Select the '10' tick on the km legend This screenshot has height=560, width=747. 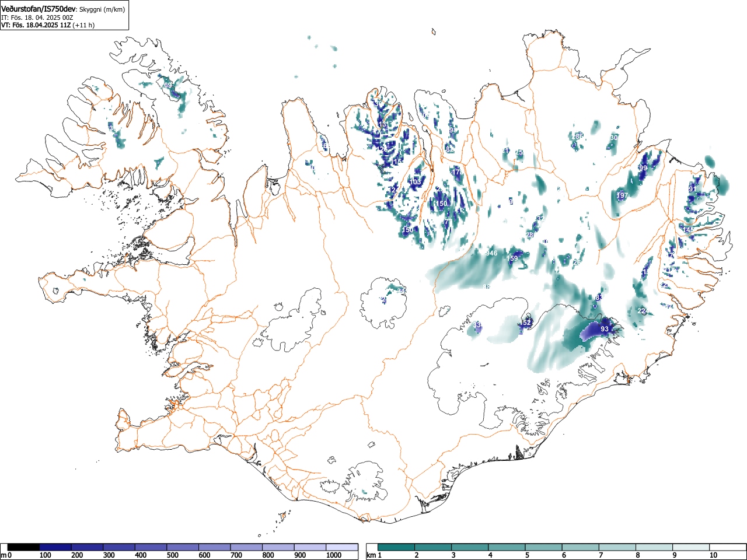pyautogui.click(x=713, y=555)
